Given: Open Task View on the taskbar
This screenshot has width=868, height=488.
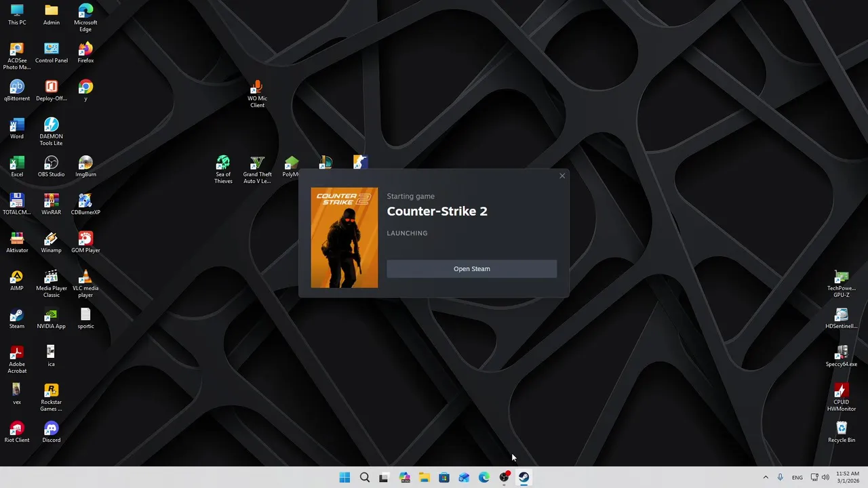Looking at the screenshot, I should point(384,477).
